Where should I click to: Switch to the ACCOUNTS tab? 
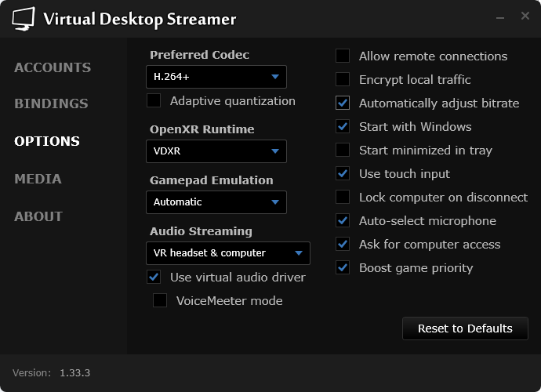(x=53, y=67)
